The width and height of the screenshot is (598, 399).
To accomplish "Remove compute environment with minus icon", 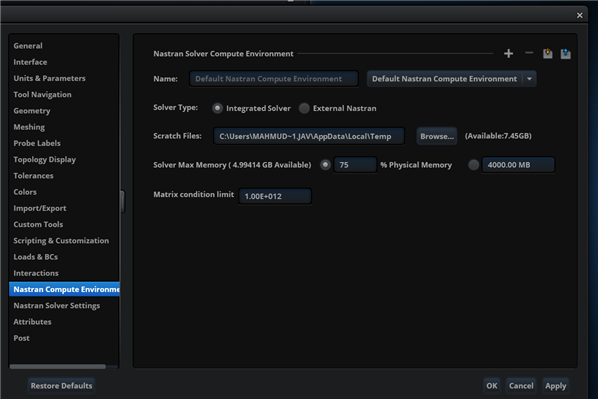I will coord(529,53).
